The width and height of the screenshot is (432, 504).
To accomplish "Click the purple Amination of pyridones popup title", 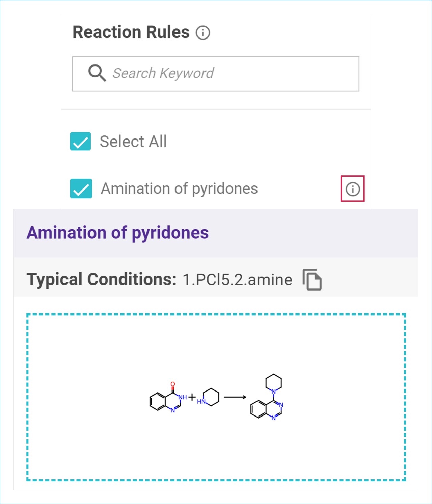I will pyautogui.click(x=117, y=233).
